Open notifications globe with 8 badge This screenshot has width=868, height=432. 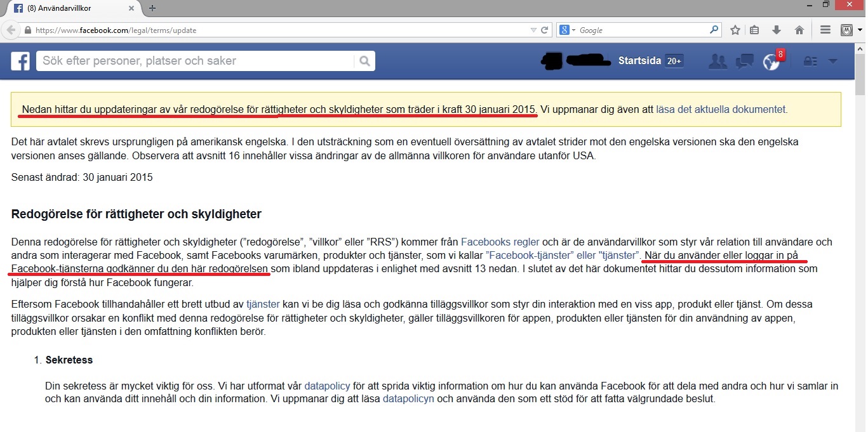pos(771,62)
